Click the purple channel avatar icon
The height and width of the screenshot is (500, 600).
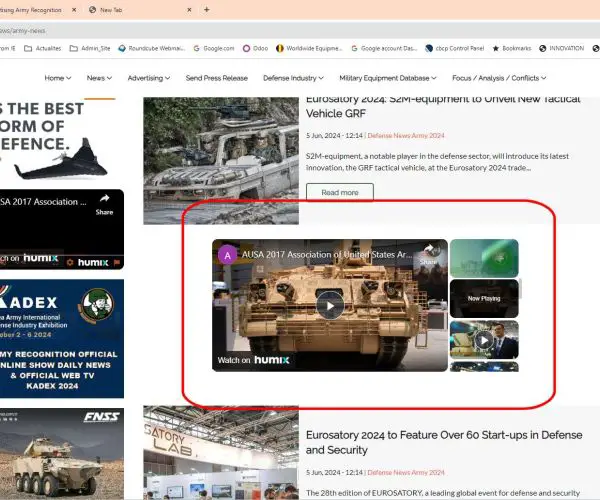[x=228, y=254]
